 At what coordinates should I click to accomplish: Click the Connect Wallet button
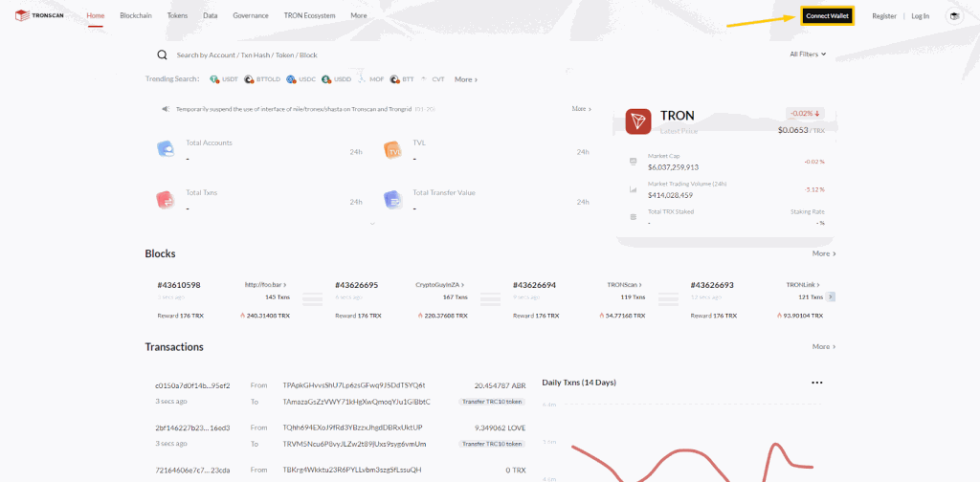pyautogui.click(x=827, y=16)
